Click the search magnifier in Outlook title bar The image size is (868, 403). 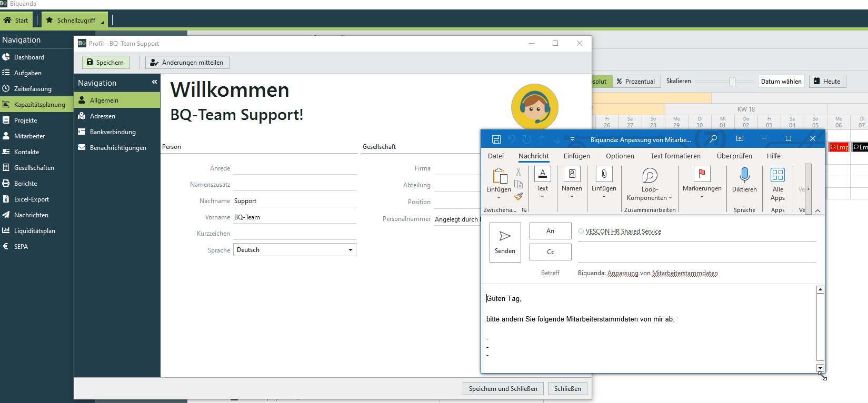(x=713, y=138)
